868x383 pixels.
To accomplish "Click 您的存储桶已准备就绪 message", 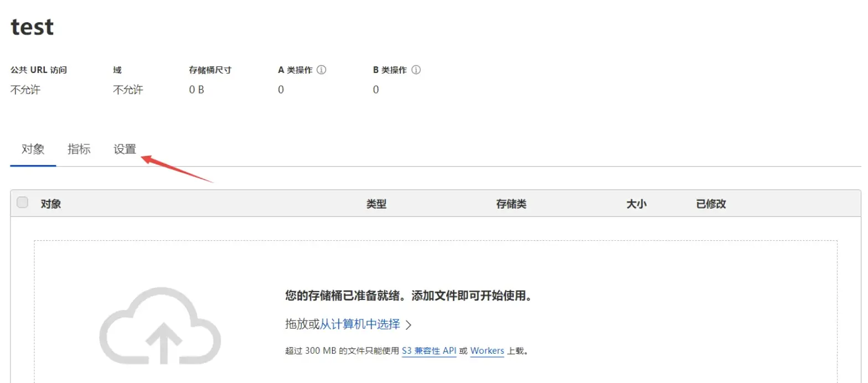I will tap(409, 295).
